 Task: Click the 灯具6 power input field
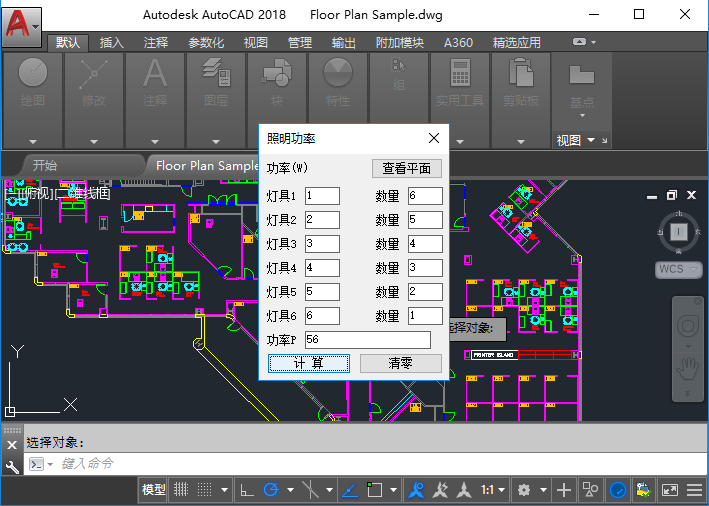coord(322,316)
